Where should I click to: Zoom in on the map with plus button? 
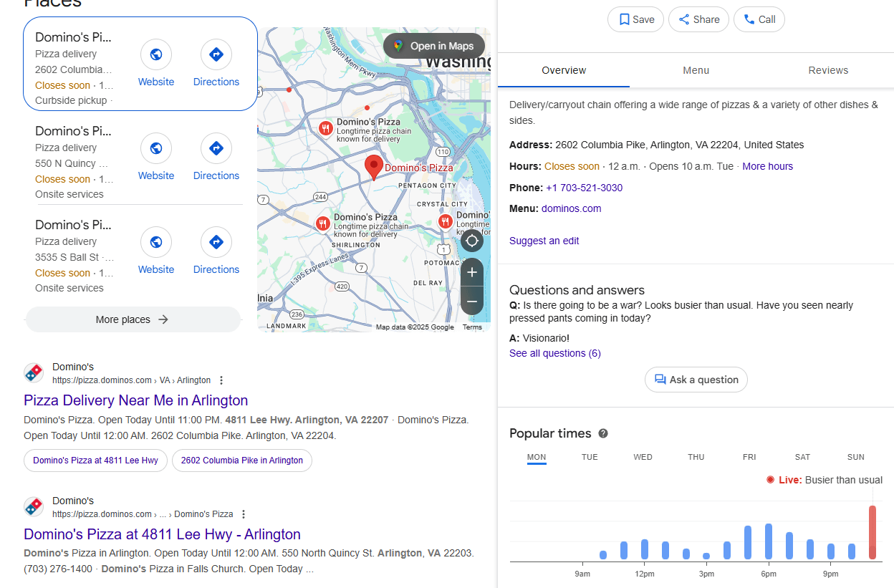[x=472, y=272]
